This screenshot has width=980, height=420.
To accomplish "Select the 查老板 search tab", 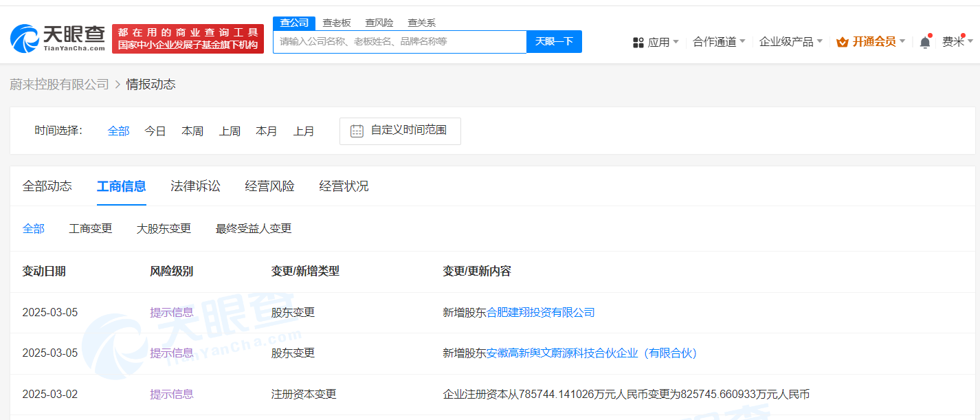I will [x=337, y=23].
